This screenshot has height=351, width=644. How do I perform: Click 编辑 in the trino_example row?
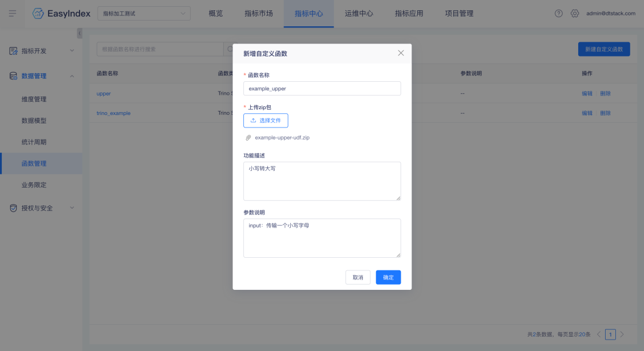point(587,113)
